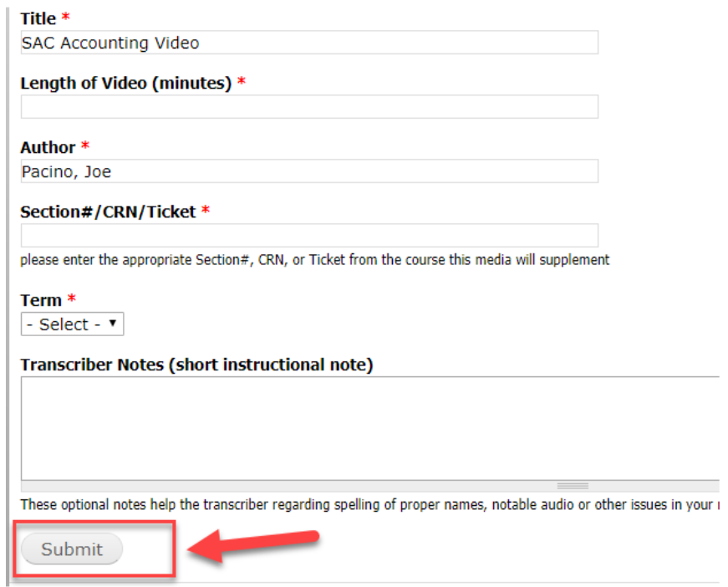Image resolution: width=728 pixels, height=587 pixels.
Task: Open the Term select dropdown
Action: [x=72, y=324]
